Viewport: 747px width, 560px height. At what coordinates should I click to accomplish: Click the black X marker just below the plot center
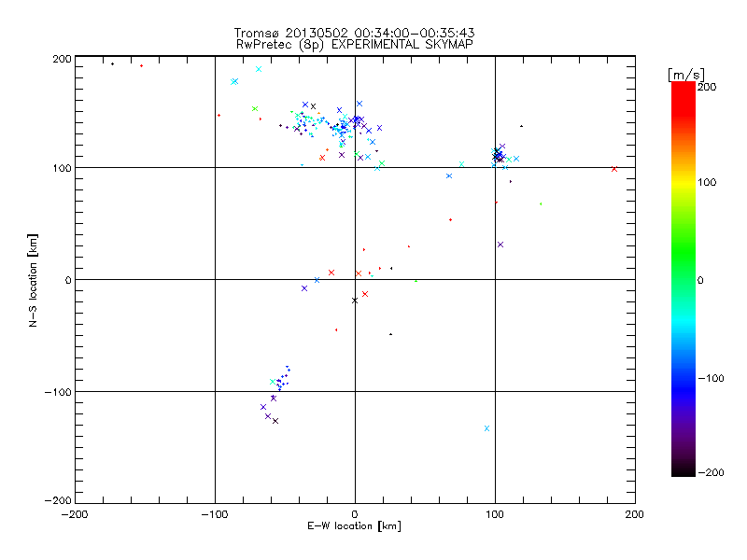pyautogui.click(x=355, y=301)
